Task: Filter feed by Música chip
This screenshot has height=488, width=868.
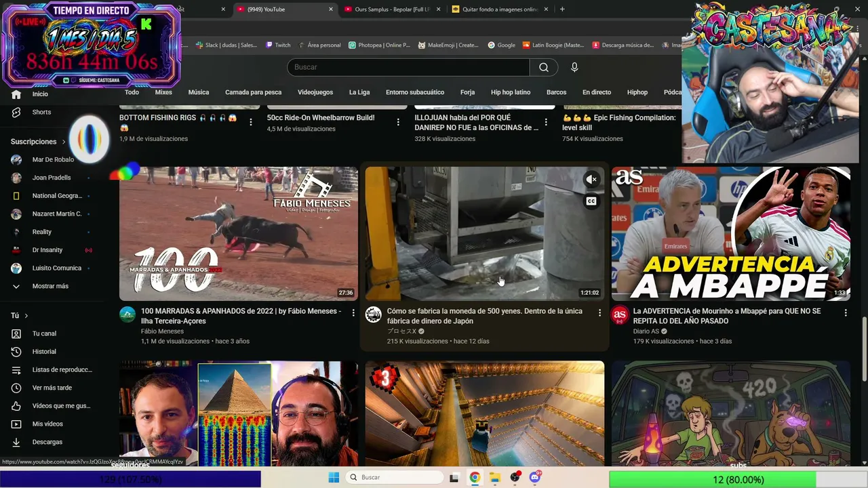Action: (x=199, y=92)
